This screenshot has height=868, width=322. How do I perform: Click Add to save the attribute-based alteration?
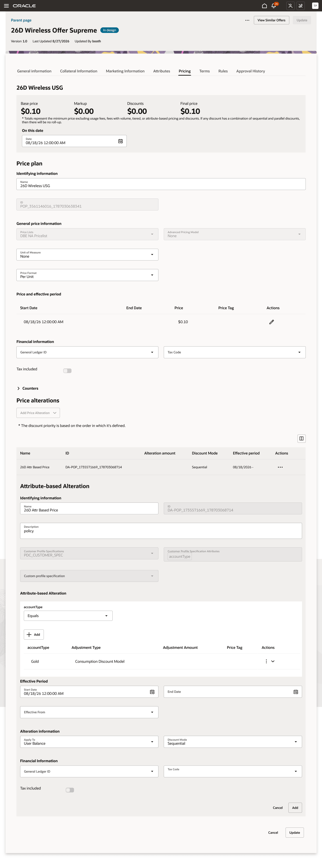(x=295, y=808)
